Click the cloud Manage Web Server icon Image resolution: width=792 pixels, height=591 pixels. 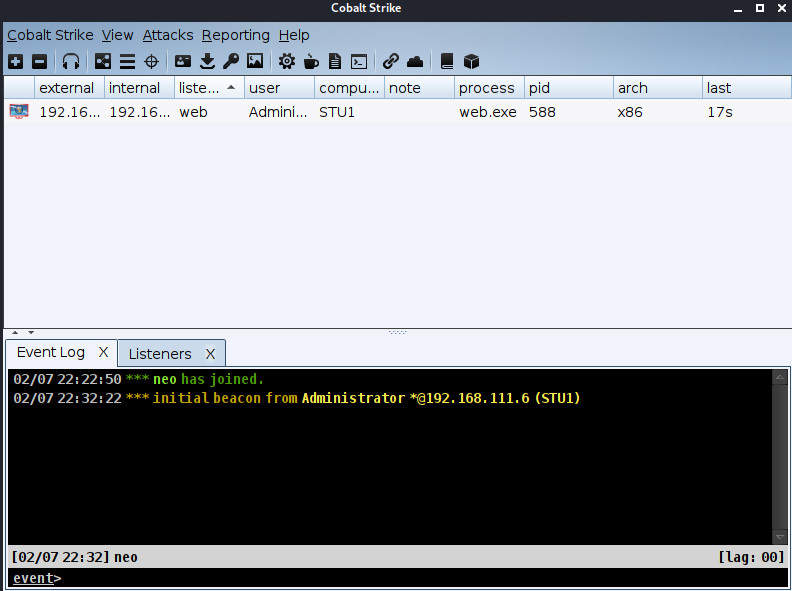tap(415, 62)
